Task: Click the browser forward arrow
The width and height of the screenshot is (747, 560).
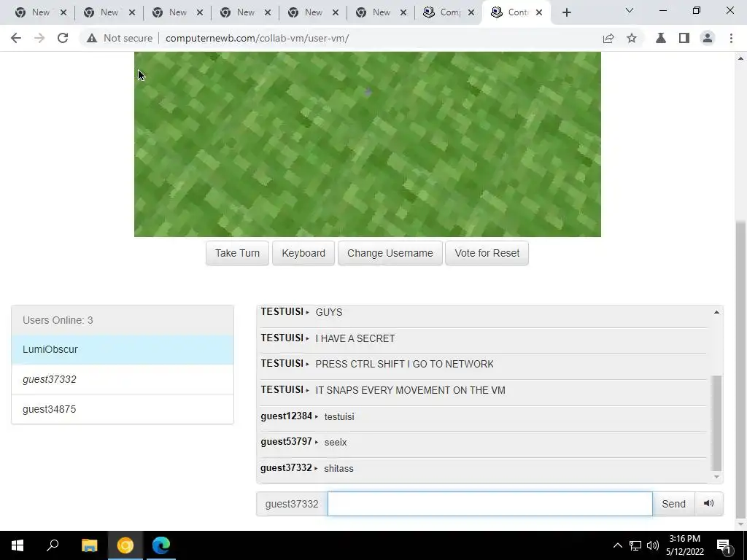Action: 39,38
